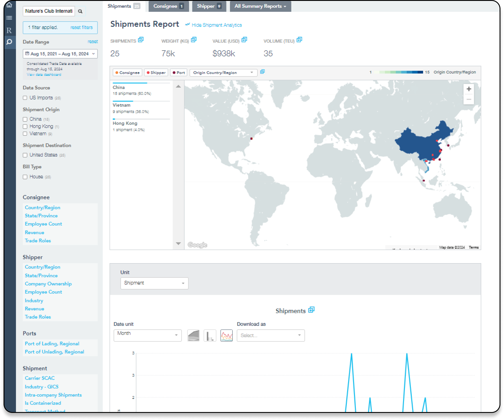
Task: Check the US Imports data source
Action: [x=25, y=98]
